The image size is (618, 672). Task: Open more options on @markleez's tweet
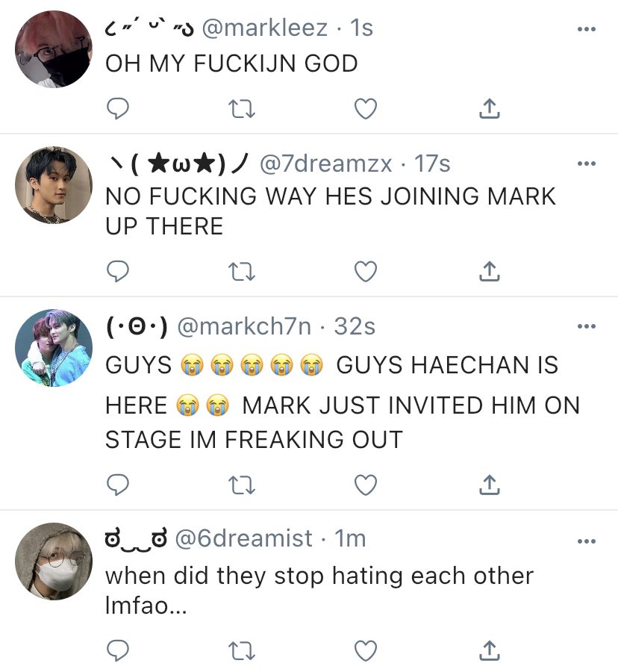(x=587, y=29)
